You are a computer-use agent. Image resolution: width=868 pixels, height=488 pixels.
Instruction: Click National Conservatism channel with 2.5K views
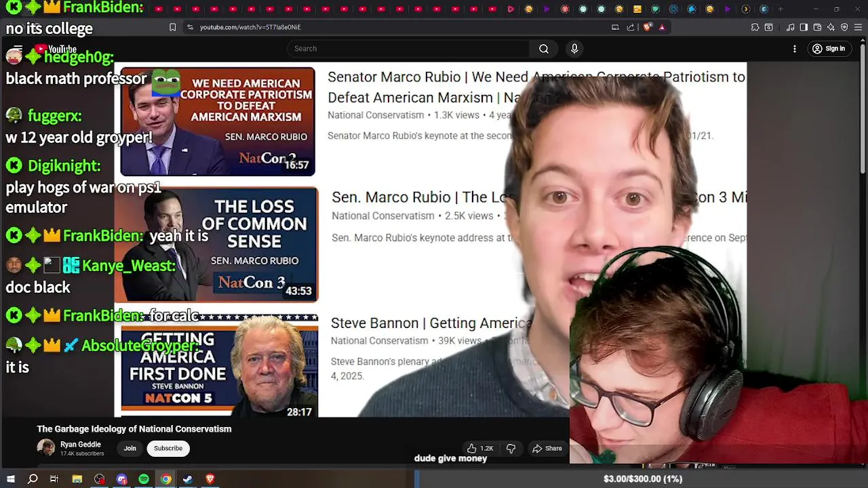click(x=383, y=216)
